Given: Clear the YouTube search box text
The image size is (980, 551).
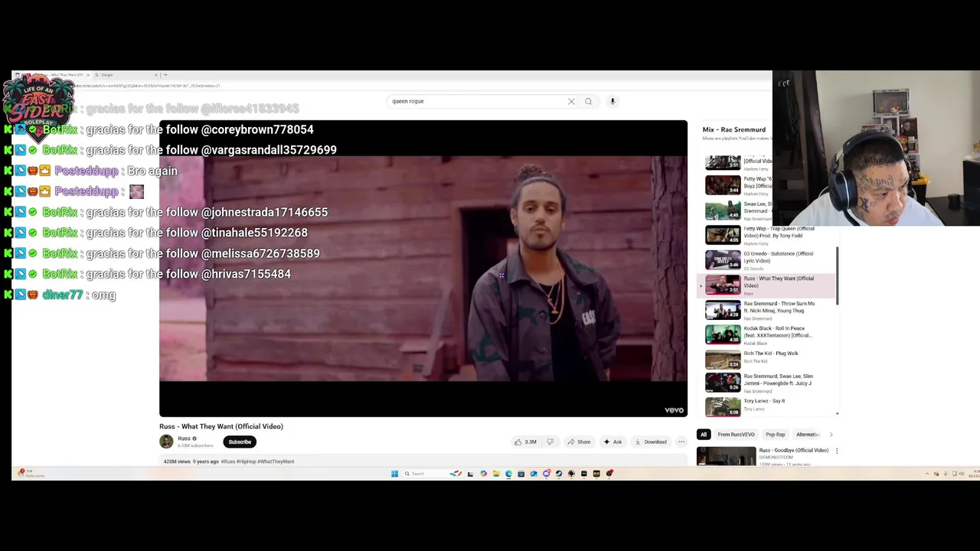Looking at the screenshot, I should coord(571,101).
